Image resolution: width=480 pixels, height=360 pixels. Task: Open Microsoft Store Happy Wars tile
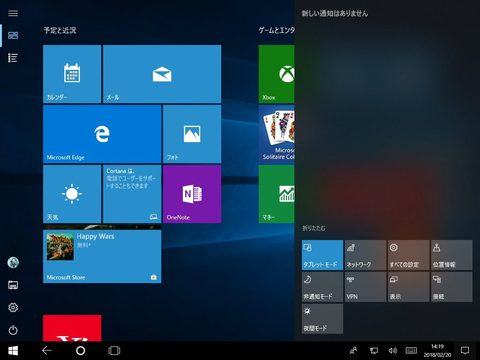[102, 254]
